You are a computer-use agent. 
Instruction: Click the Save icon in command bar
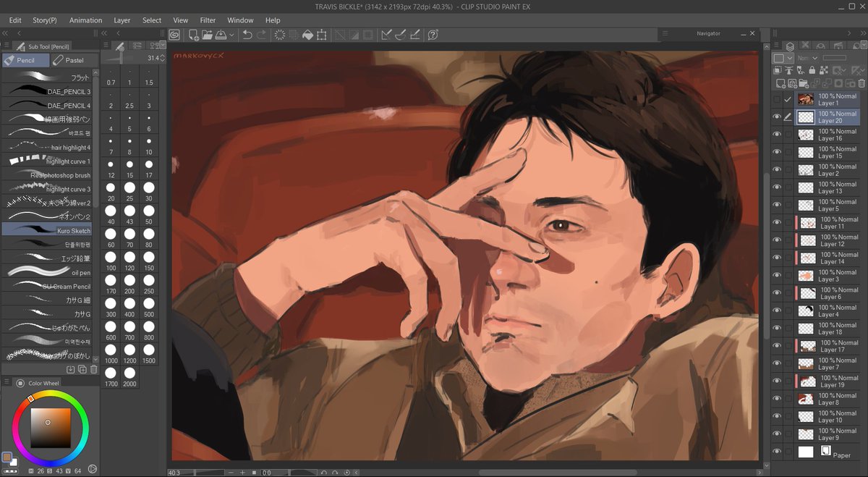point(221,35)
